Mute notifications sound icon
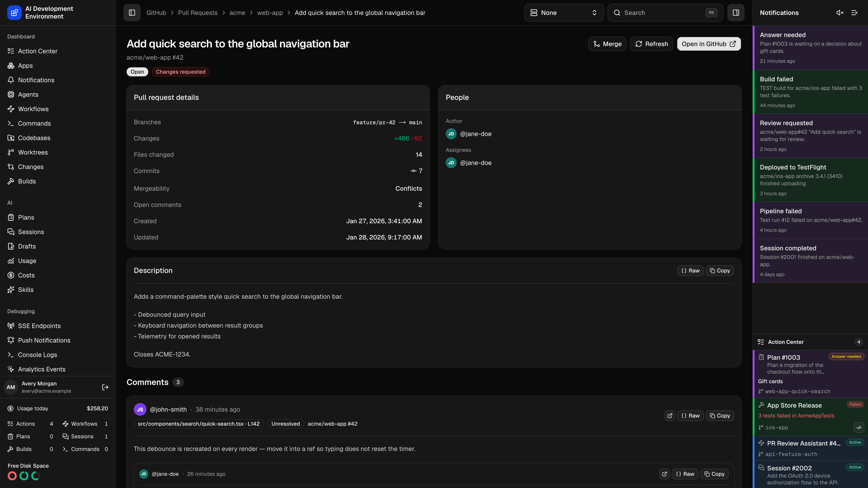The height and width of the screenshot is (488, 868). coord(840,13)
